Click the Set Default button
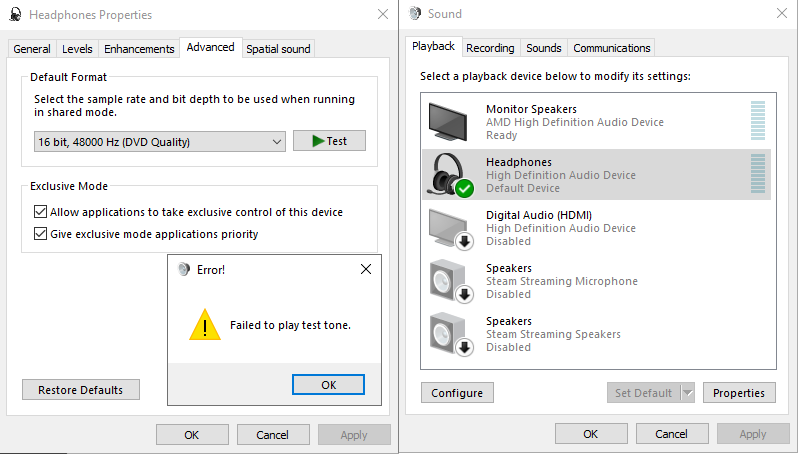 click(x=644, y=393)
